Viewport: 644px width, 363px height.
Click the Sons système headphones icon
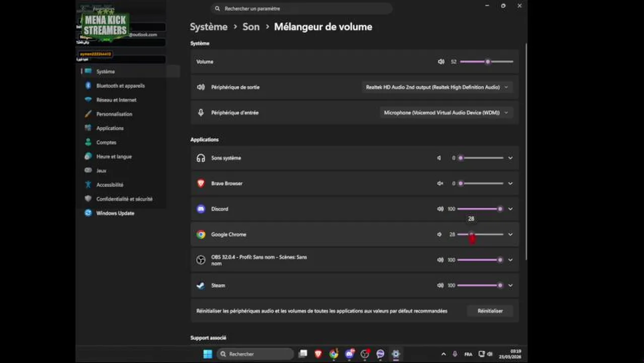click(201, 158)
